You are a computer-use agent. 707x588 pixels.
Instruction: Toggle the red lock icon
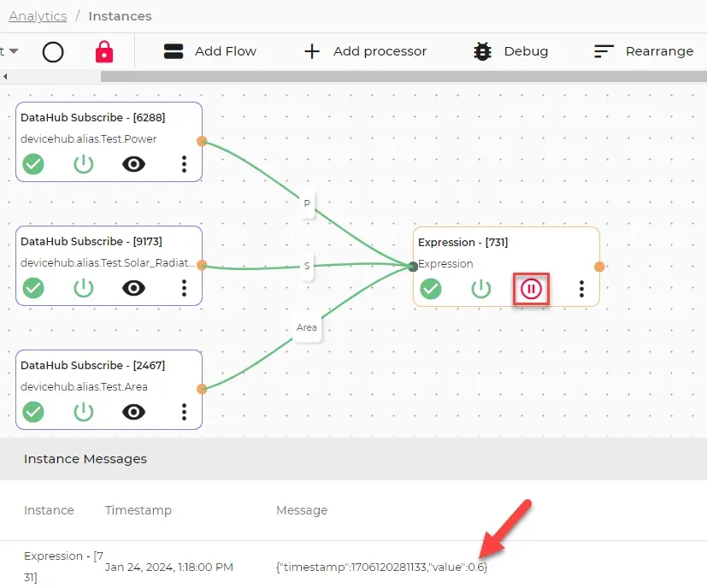click(x=104, y=51)
